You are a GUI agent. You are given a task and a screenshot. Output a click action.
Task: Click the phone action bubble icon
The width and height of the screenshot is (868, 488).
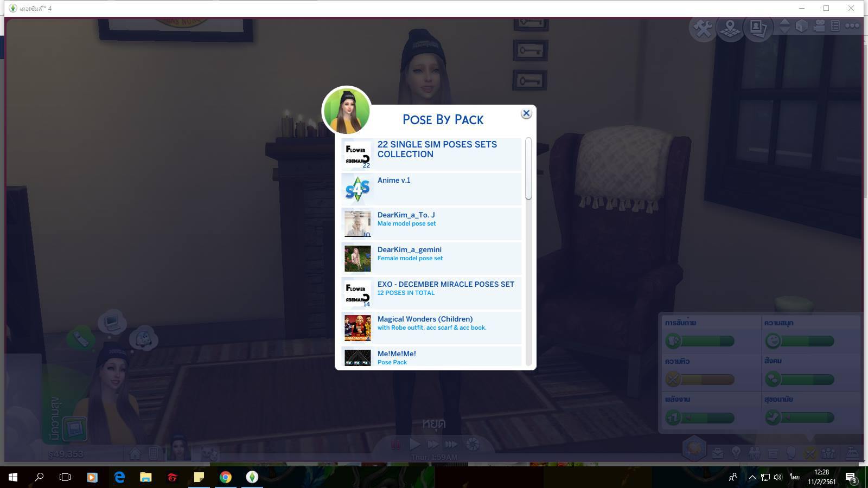(81, 339)
